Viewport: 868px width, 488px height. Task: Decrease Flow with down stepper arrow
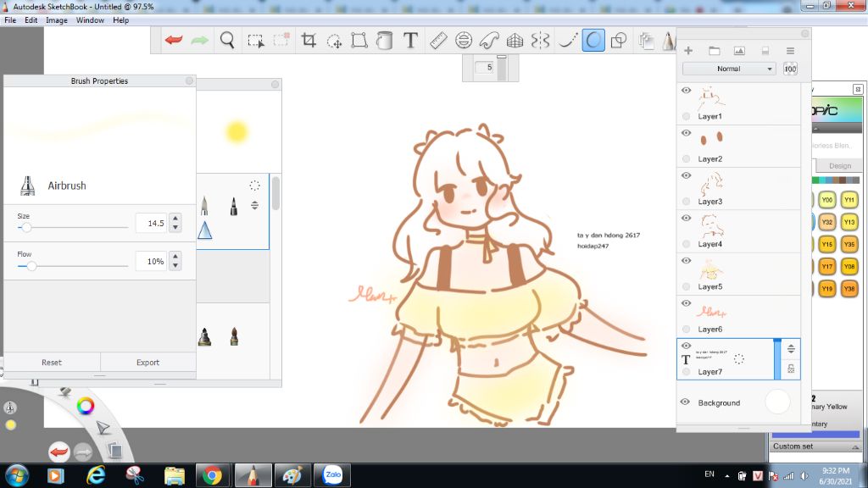point(175,265)
